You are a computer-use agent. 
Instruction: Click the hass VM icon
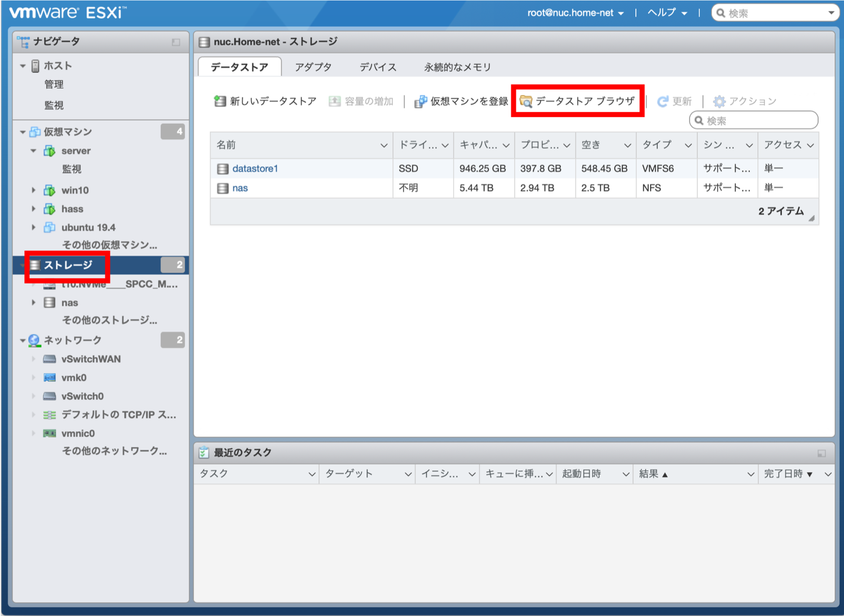click(x=50, y=209)
